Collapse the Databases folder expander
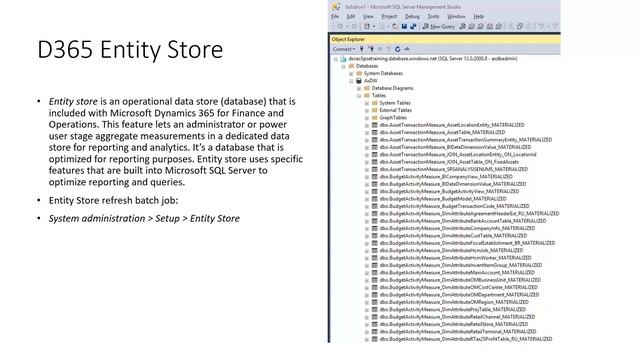The image size is (640, 360). coord(343,66)
